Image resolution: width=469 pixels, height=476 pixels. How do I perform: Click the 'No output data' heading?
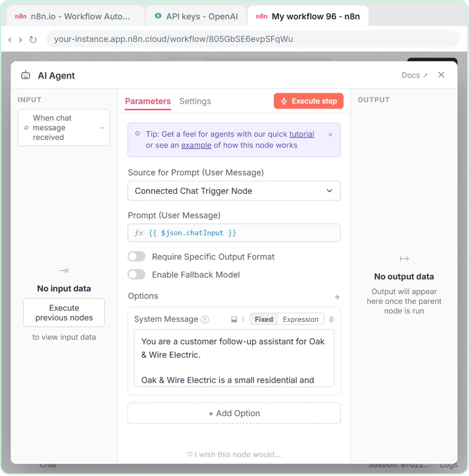[404, 277]
